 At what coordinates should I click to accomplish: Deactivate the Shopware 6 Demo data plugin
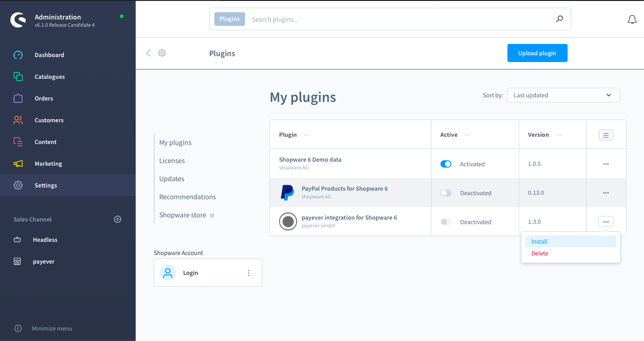click(446, 164)
